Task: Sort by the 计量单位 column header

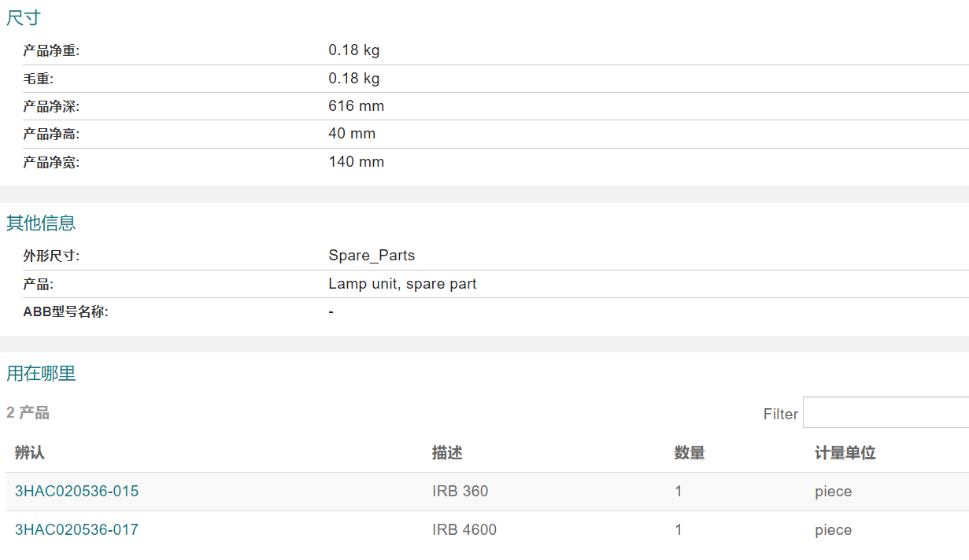Action: pos(845,453)
